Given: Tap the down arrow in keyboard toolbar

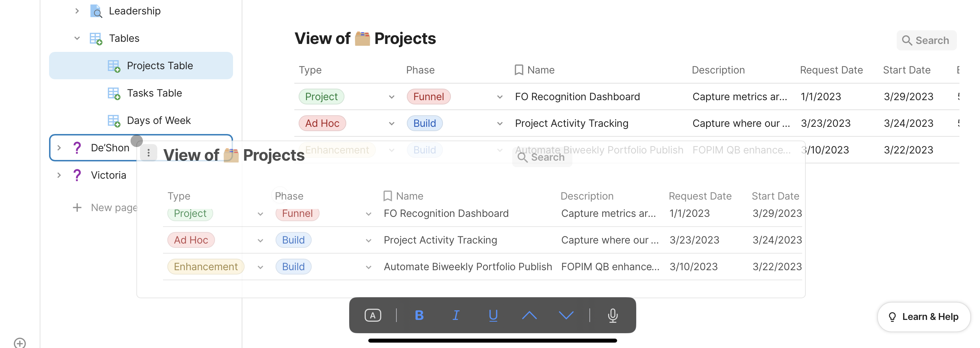Looking at the screenshot, I should coord(566,315).
